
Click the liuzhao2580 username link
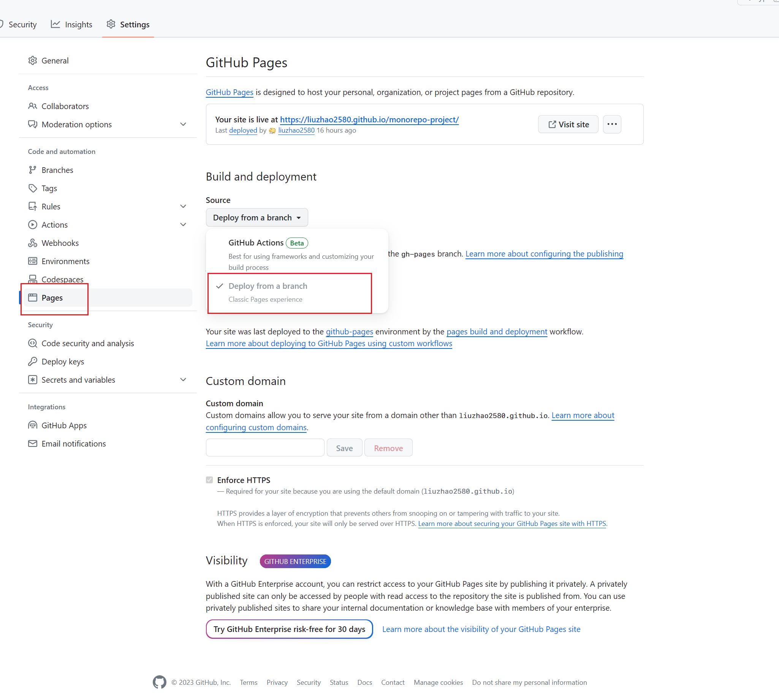tap(296, 130)
